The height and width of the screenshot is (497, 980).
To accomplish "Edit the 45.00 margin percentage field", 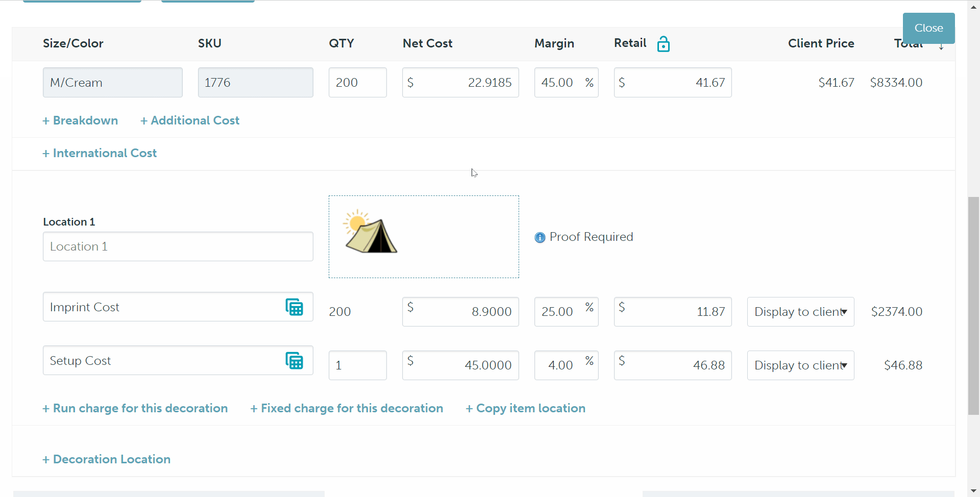I will 559,83.
